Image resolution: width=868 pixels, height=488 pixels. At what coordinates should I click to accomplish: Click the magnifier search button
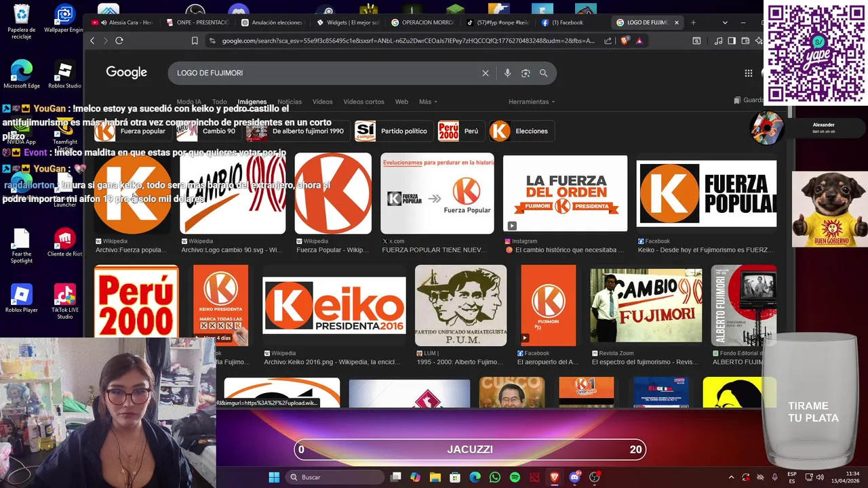pos(543,73)
